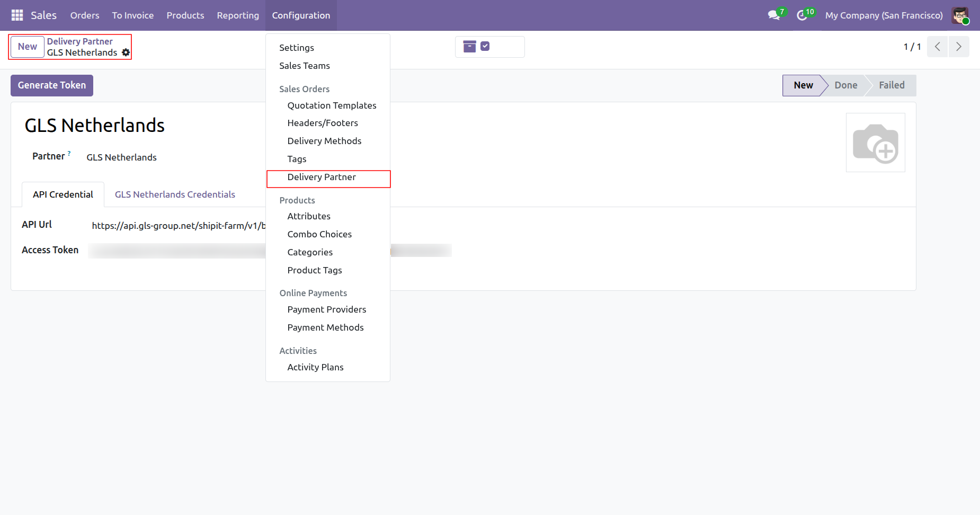Screen dimensions: 980x515
Task: Open the Products top menu
Action: coord(185,15)
